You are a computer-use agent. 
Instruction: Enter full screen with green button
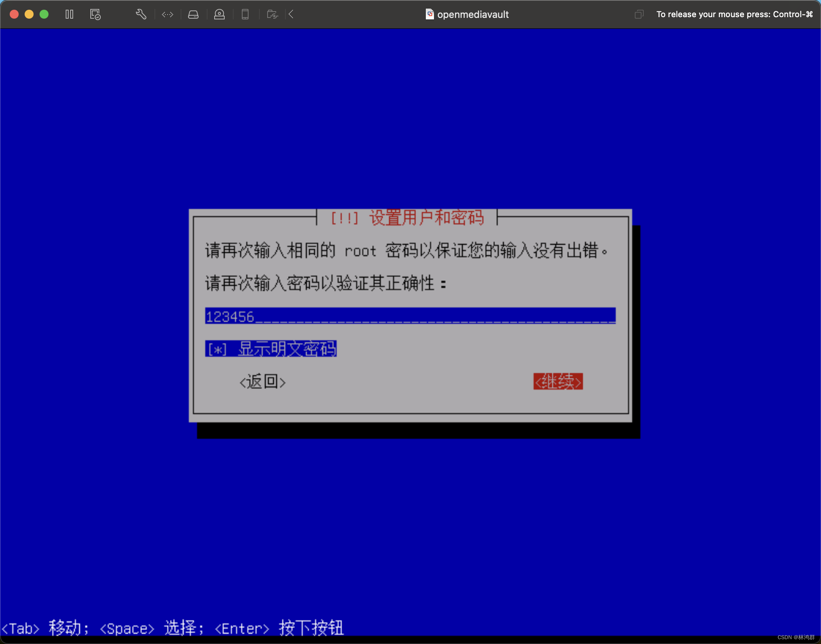pyautogui.click(x=44, y=14)
